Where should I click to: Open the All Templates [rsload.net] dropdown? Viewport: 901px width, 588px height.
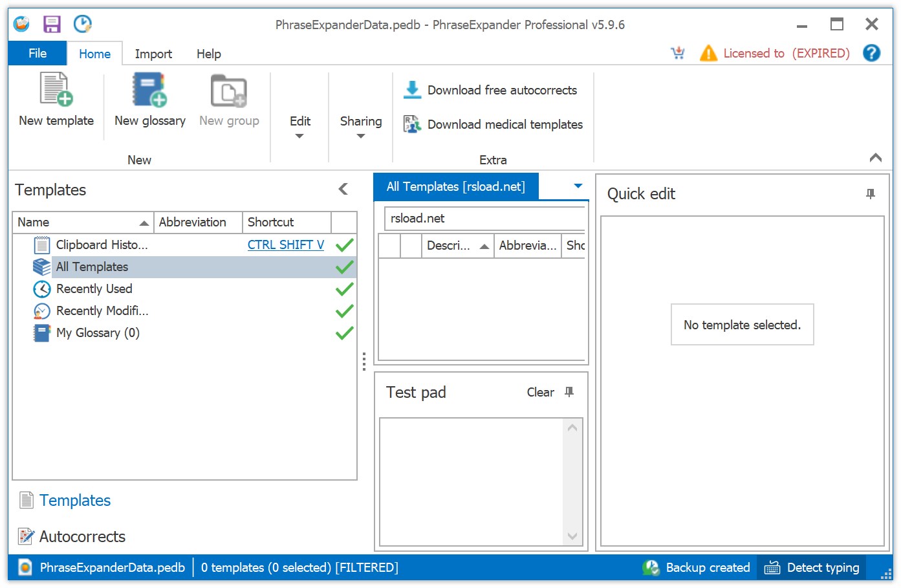(578, 186)
